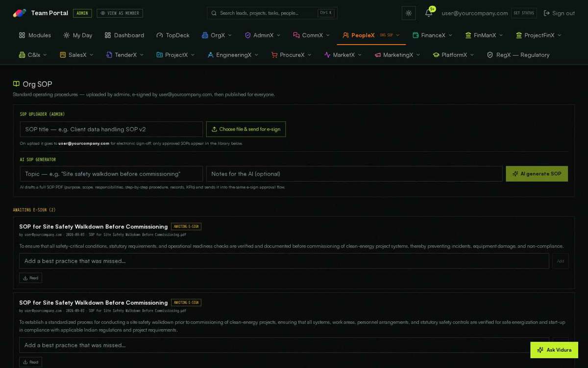Screen dimensions: 588x368
Task: Click the FinManX bank icon
Action: coord(468,35)
